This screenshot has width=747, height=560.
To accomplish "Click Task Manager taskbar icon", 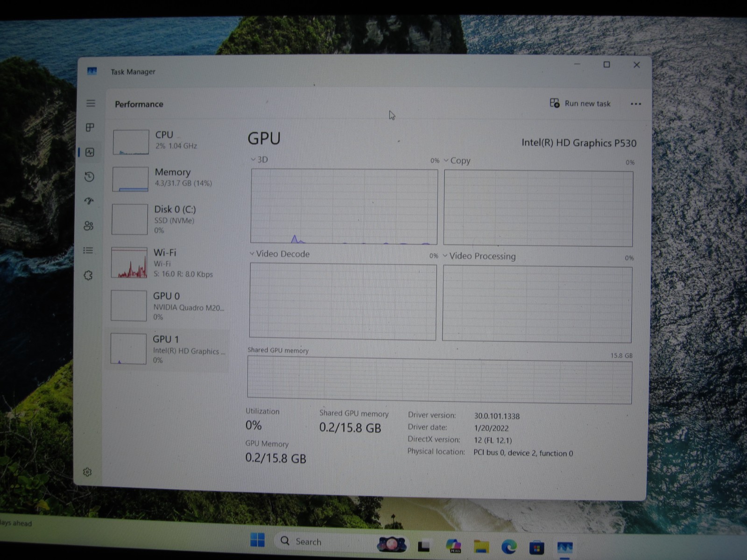I will 564,547.
